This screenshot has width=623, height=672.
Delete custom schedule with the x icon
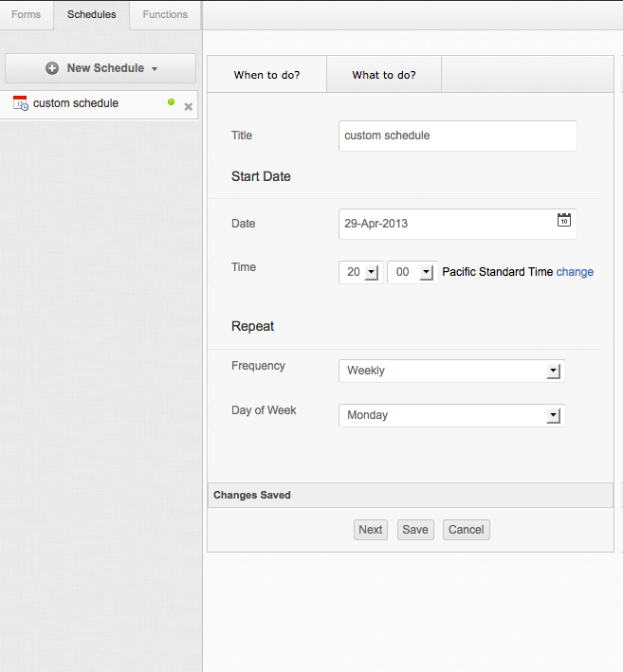tap(188, 107)
